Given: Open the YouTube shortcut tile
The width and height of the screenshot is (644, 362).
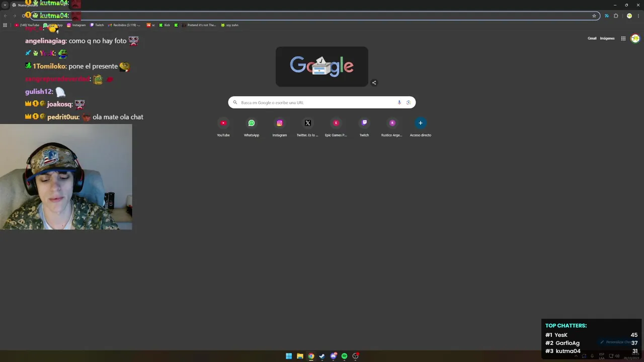Looking at the screenshot, I should [x=223, y=127].
